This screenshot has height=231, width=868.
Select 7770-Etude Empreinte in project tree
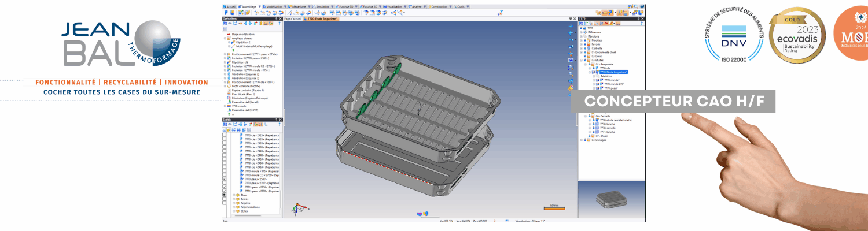(613, 72)
